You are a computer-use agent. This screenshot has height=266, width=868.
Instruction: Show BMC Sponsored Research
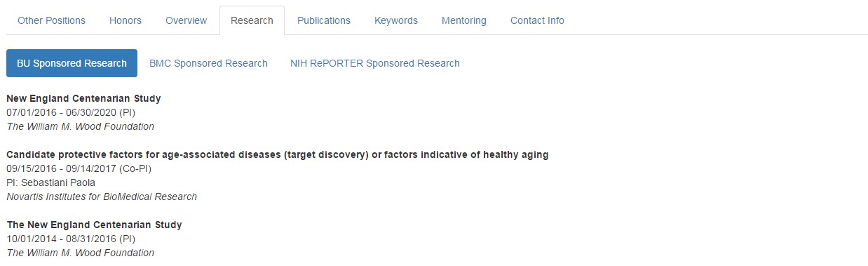coord(208,63)
